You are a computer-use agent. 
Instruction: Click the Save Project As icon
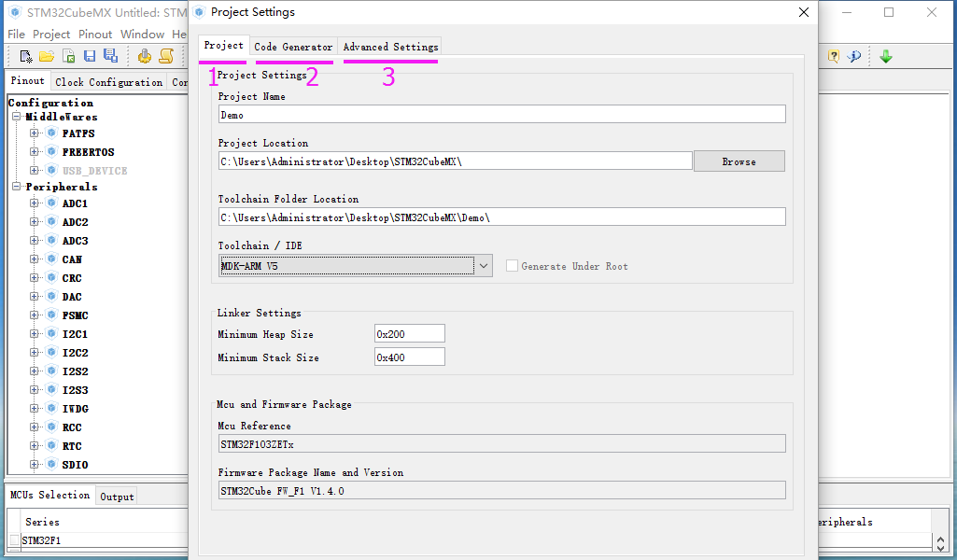(110, 56)
